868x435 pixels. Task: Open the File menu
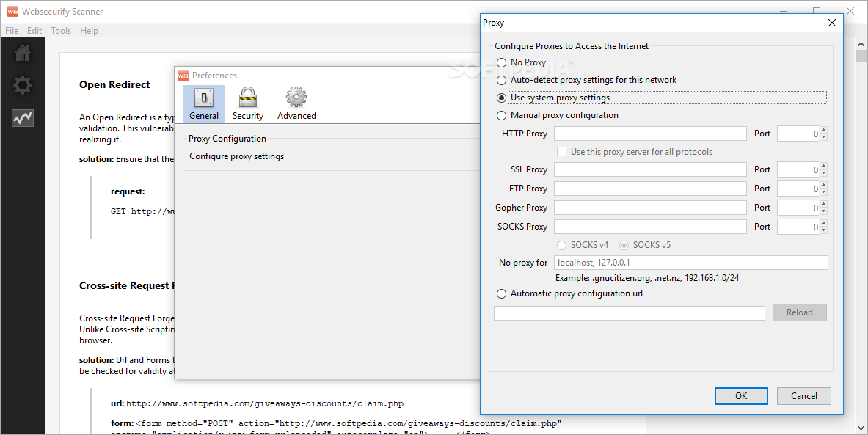pyautogui.click(x=12, y=31)
